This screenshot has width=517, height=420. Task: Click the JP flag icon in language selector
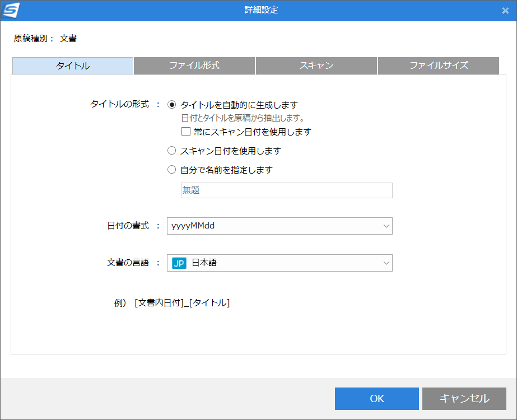point(178,263)
